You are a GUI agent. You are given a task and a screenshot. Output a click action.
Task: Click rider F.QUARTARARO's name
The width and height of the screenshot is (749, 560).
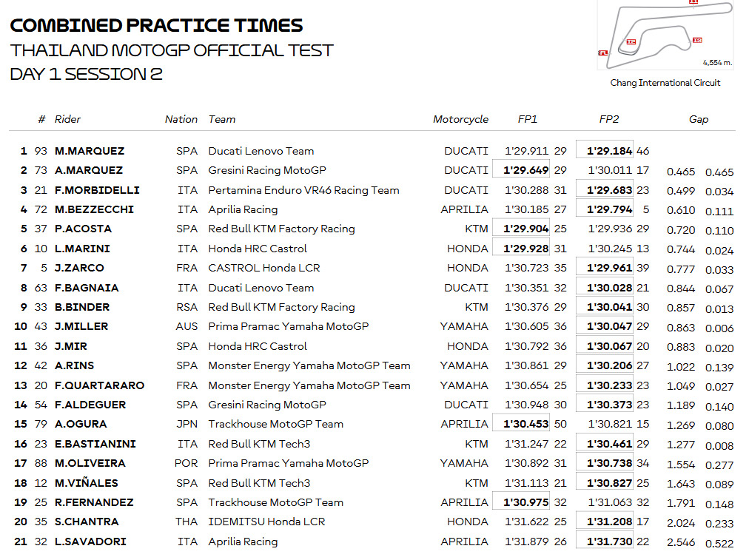click(x=99, y=385)
